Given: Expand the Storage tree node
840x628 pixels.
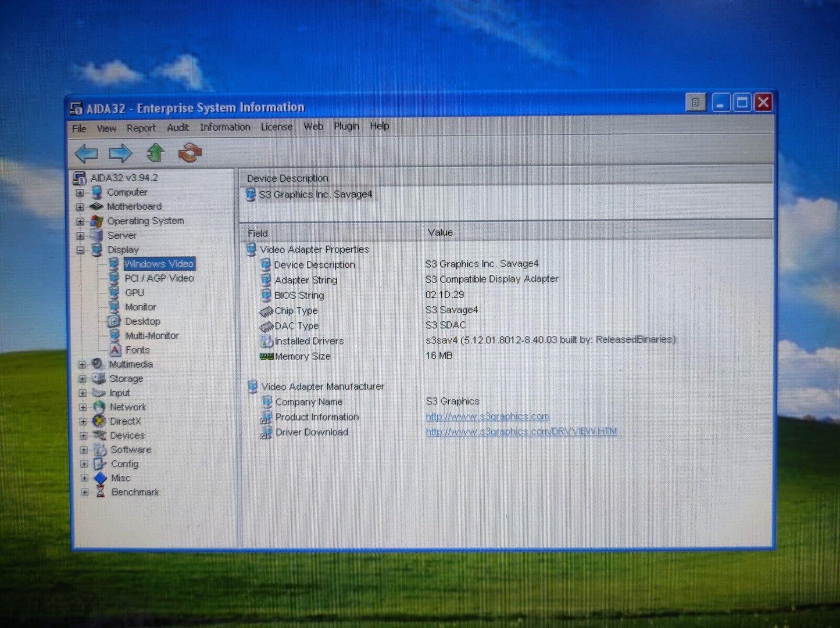Looking at the screenshot, I should (83, 379).
